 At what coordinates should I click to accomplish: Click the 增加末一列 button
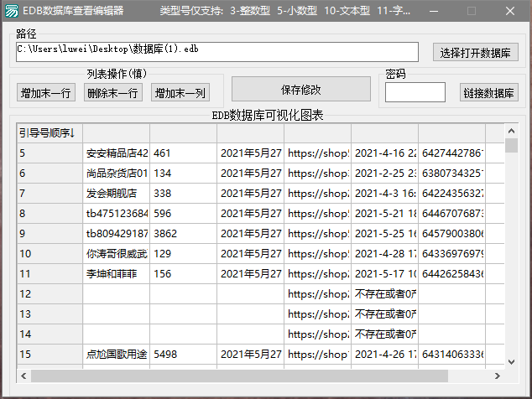coord(180,93)
